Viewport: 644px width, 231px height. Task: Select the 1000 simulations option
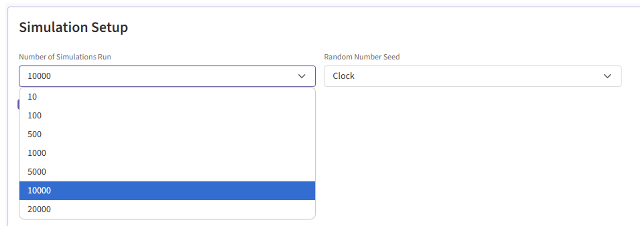pyautogui.click(x=37, y=153)
